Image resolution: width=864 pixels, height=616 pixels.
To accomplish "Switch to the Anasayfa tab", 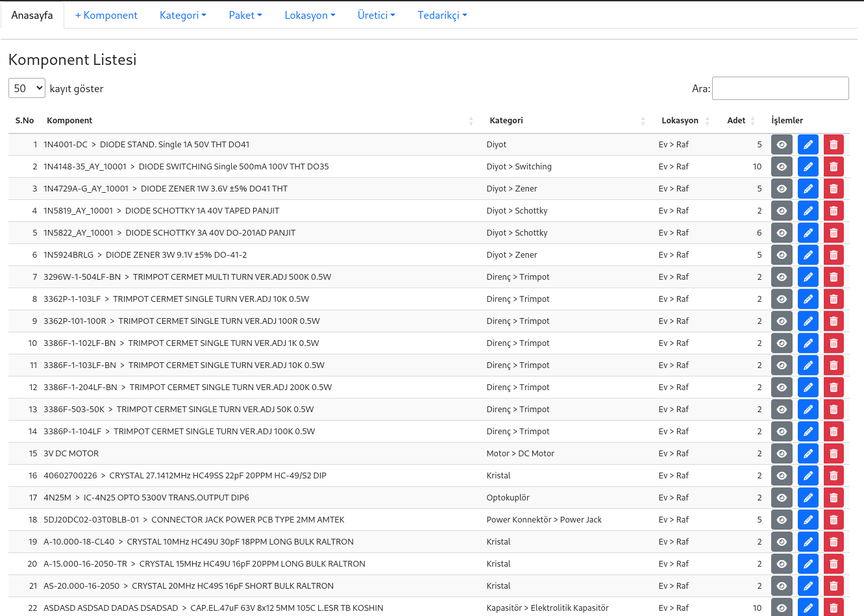I will click(x=32, y=15).
